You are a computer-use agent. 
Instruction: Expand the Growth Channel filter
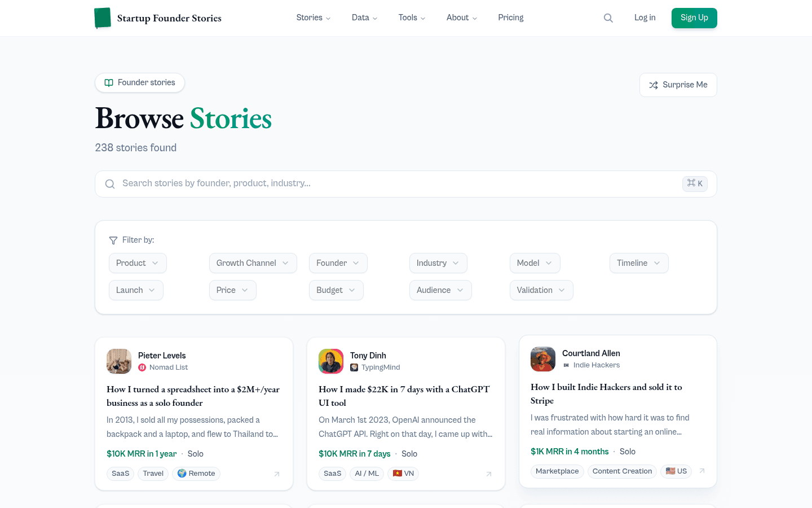pyautogui.click(x=253, y=263)
